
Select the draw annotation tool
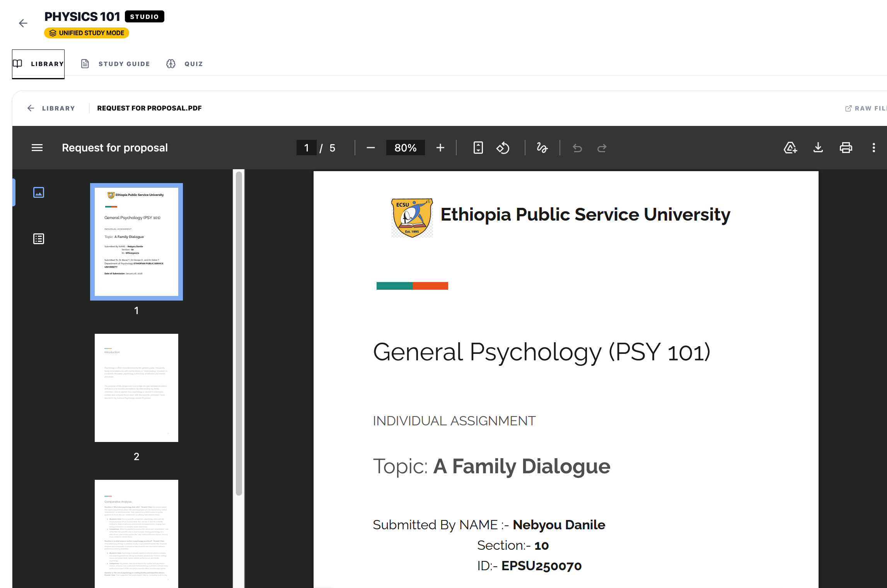coord(542,148)
